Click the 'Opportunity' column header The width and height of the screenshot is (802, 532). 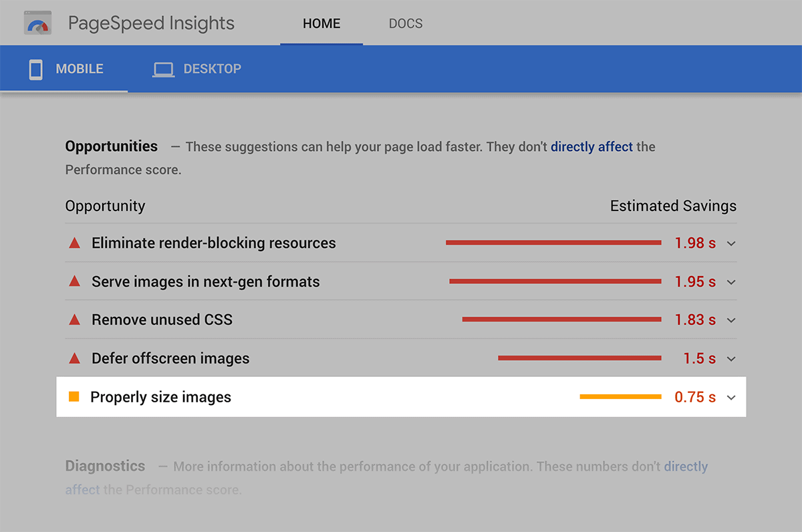(x=105, y=206)
